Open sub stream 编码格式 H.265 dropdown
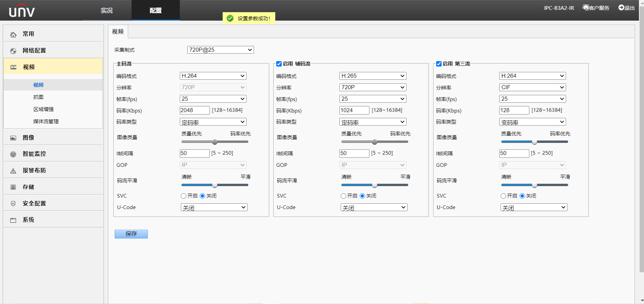 373,76
